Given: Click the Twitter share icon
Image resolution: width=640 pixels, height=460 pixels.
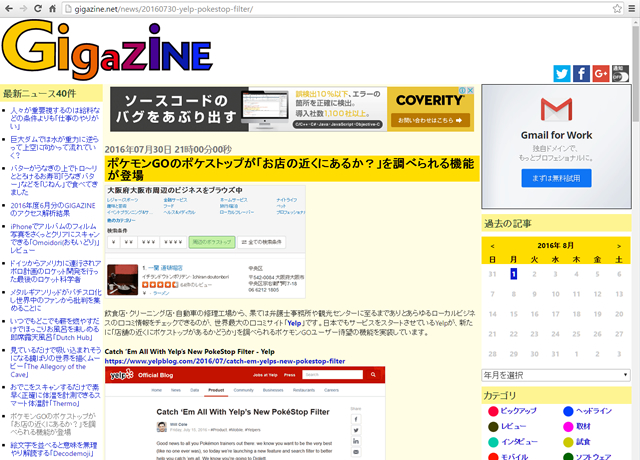Looking at the screenshot, I should (562, 73).
